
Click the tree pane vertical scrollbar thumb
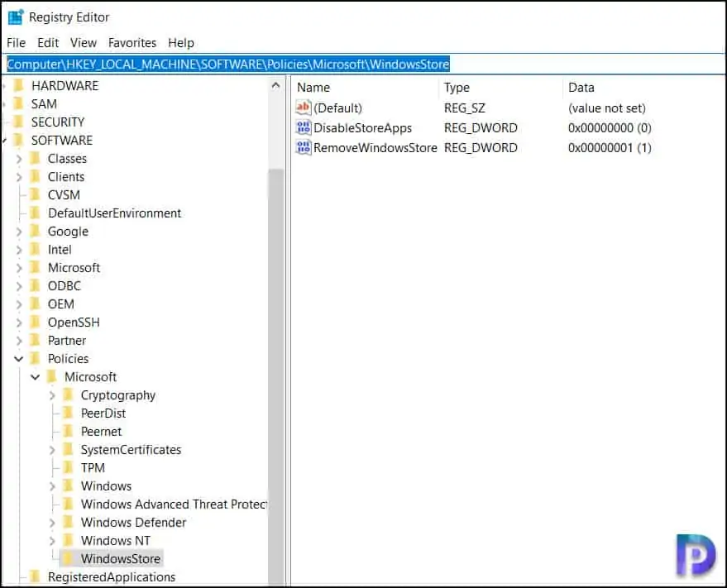point(275,376)
